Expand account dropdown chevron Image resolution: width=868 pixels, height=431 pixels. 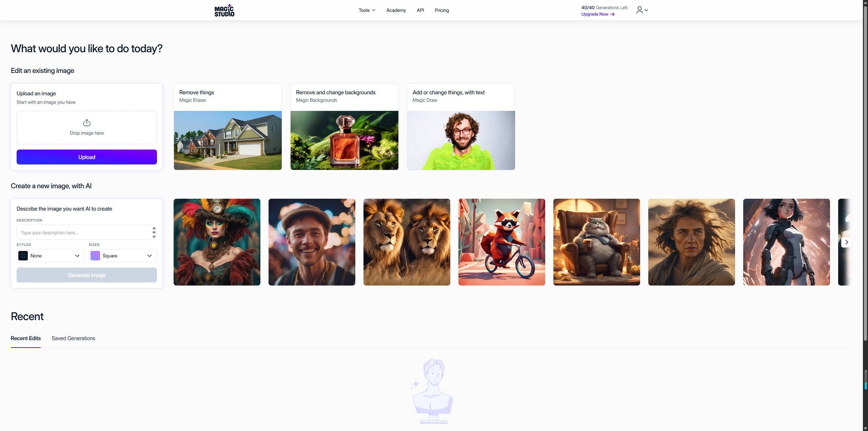pyautogui.click(x=646, y=10)
